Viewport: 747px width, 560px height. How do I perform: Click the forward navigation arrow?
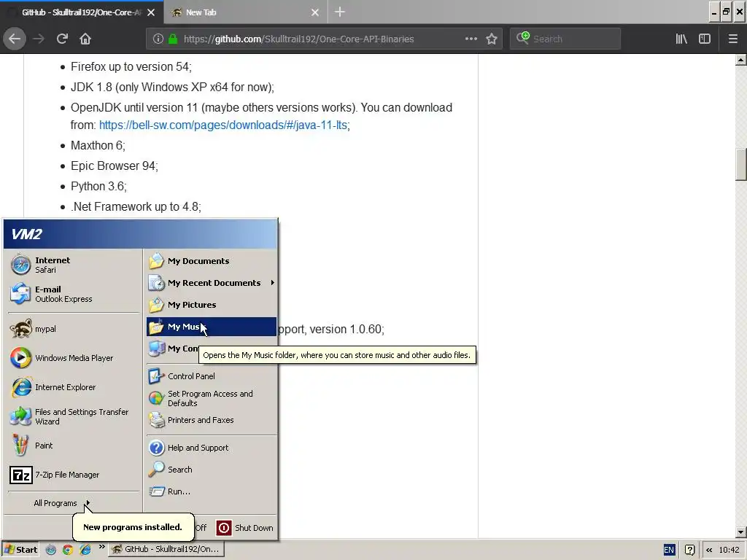tap(39, 39)
